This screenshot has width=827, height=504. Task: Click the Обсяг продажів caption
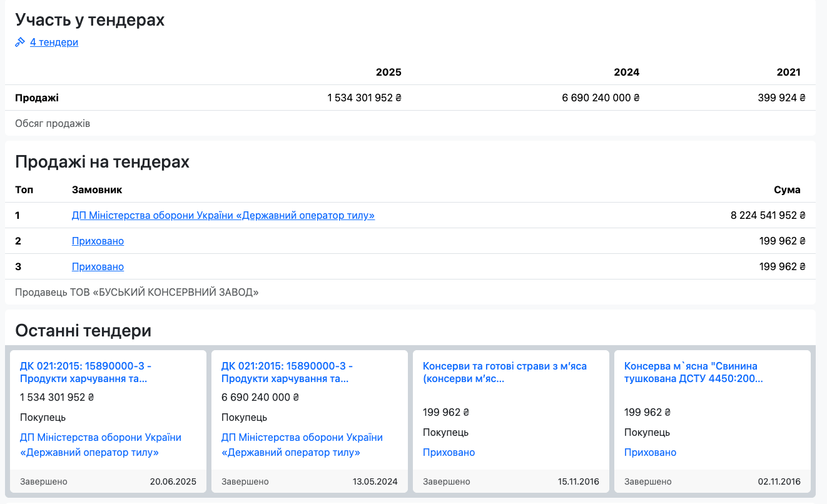coord(53,123)
